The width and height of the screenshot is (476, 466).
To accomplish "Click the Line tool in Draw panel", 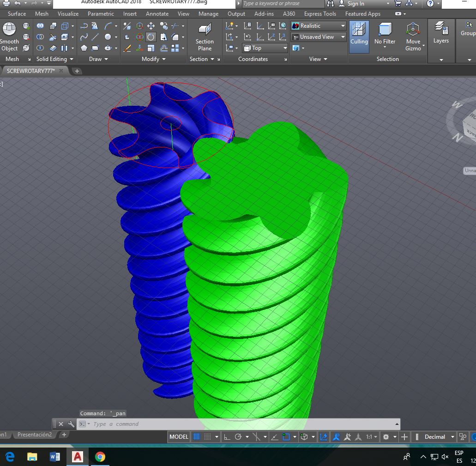I will [x=95, y=37].
